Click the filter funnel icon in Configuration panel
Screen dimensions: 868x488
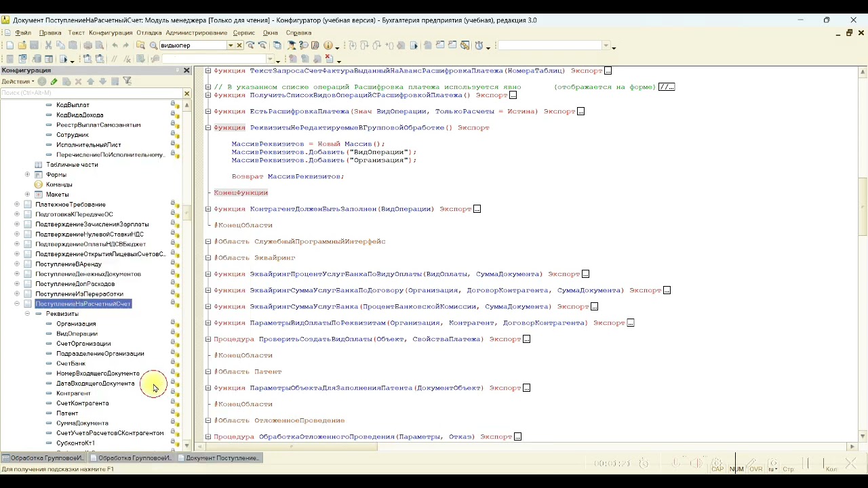[x=127, y=81]
